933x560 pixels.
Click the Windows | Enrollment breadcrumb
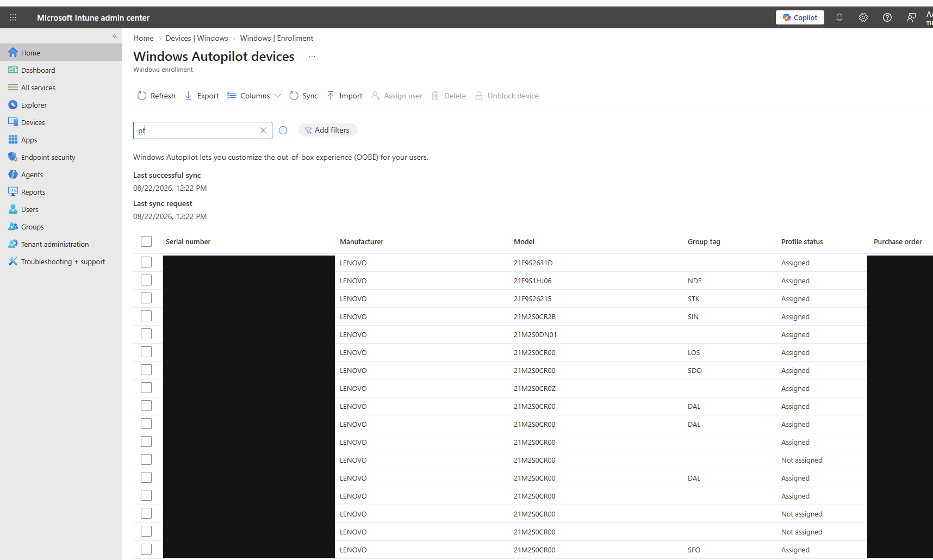[x=277, y=38]
